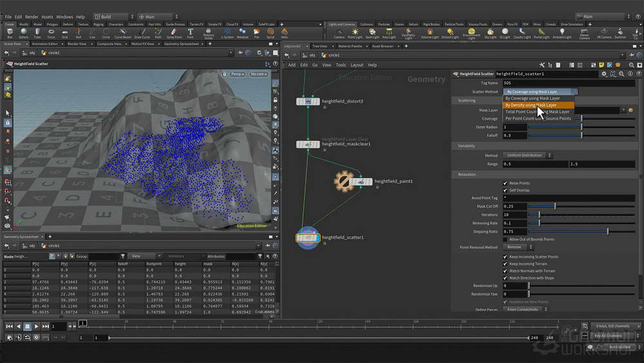The height and width of the screenshot is (363, 644).
Task: Select the Font shelf tool
Action: tap(190, 33)
